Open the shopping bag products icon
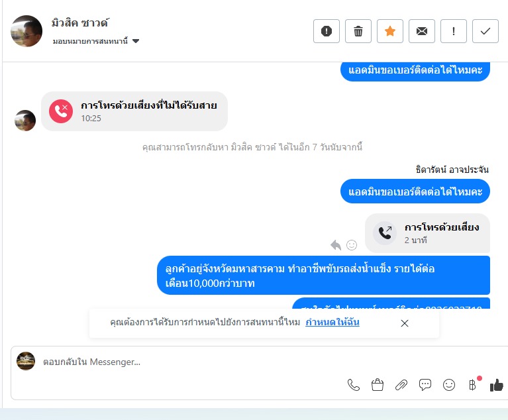The width and height of the screenshot is (508, 420). tap(378, 385)
